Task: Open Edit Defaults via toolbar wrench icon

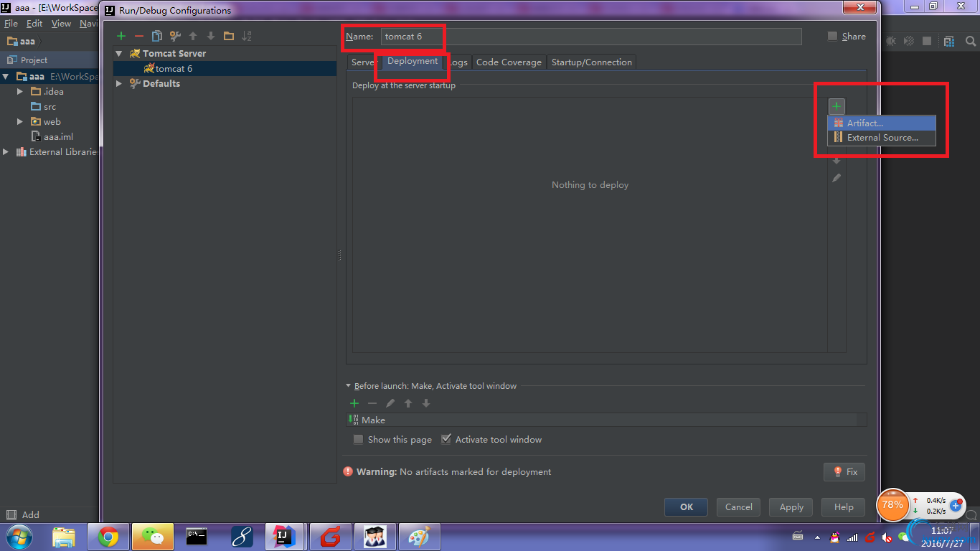Action: [175, 36]
